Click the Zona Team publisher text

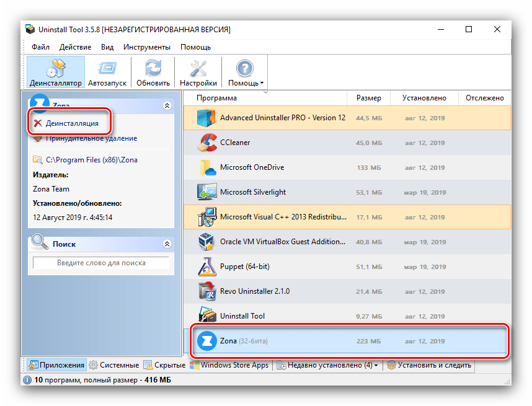tap(51, 189)
